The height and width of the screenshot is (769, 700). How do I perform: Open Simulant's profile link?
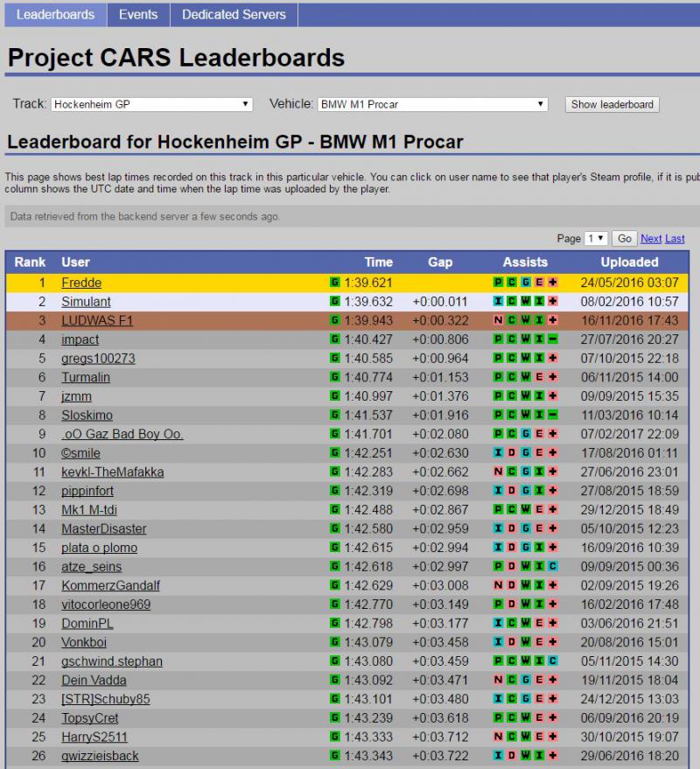point(86,302)
